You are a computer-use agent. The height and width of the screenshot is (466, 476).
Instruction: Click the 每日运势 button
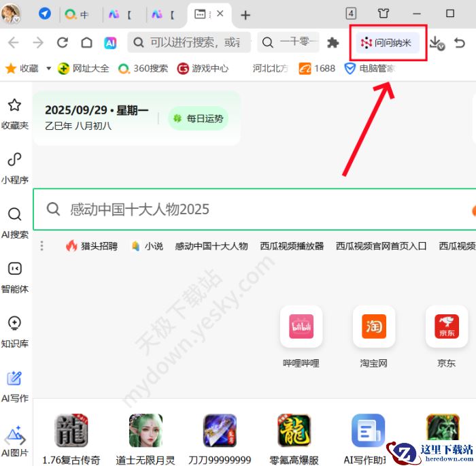tap(199, 118)
